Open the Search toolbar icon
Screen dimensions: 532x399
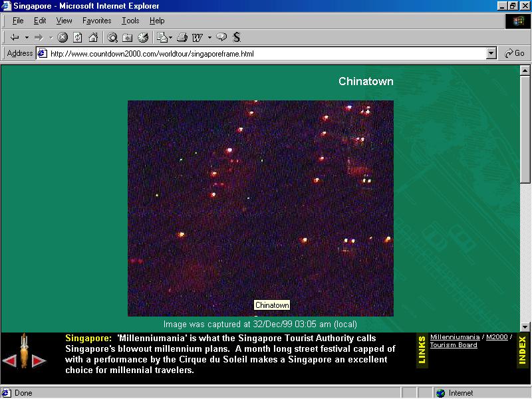(112, 37)
